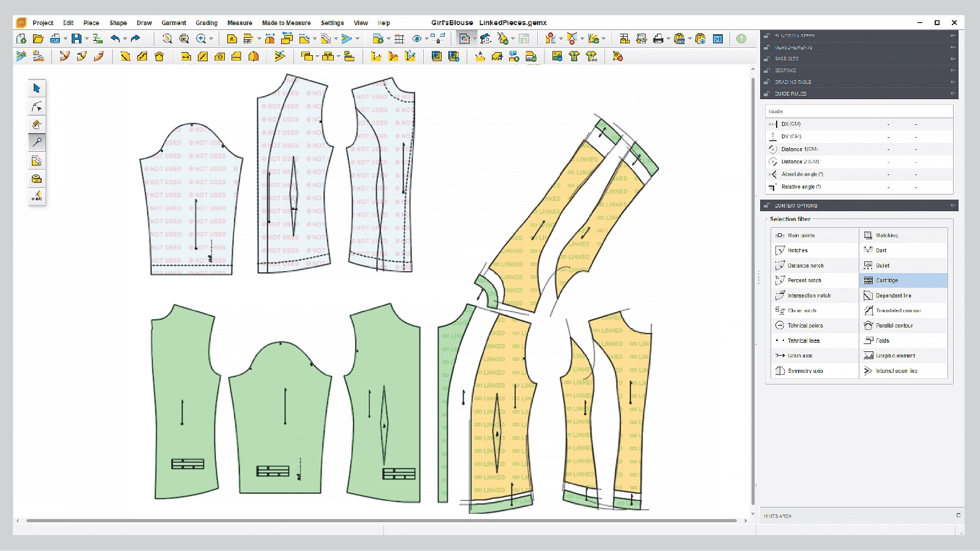Screen dimensions: 980x551
Task: Select the arrow pointer tool in left toolbox
Action: pos(37,88)
